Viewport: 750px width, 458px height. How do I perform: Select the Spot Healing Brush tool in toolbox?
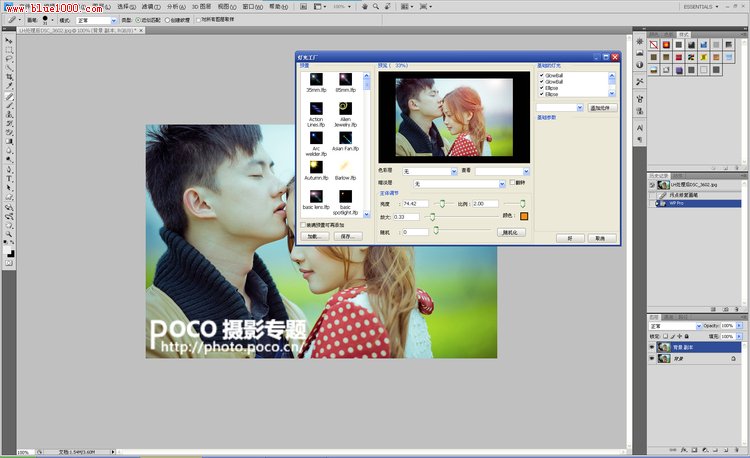[x=9, y=97]
